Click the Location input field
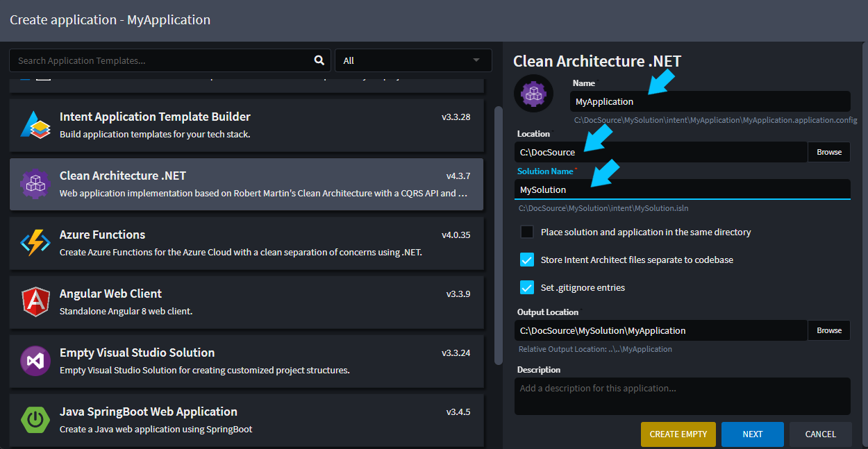 pos(661,152)
